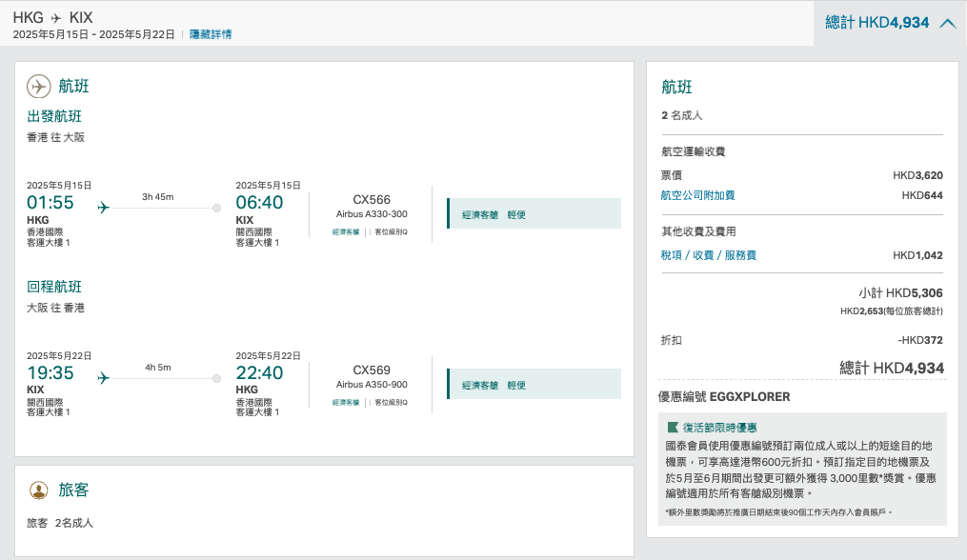Click the 出發航班 section heading
The height and width of the screenshot is (560, 967).
coord(54,116)
